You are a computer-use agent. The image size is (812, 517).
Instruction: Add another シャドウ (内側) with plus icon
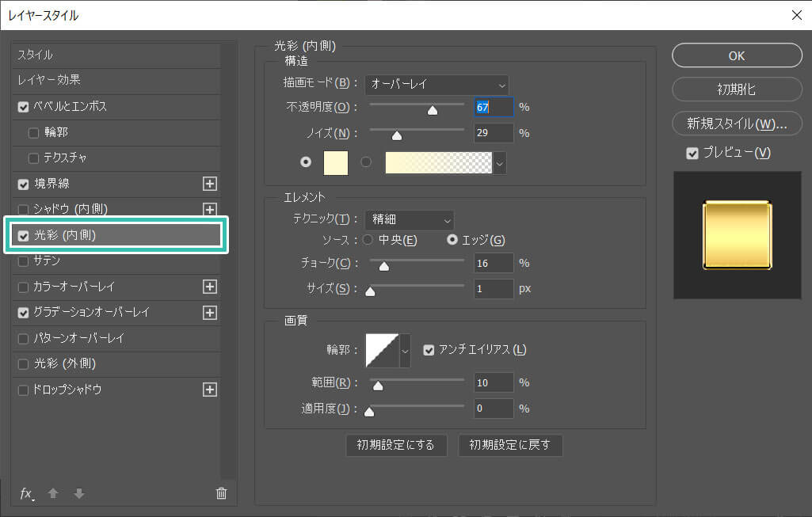(210, 209)
